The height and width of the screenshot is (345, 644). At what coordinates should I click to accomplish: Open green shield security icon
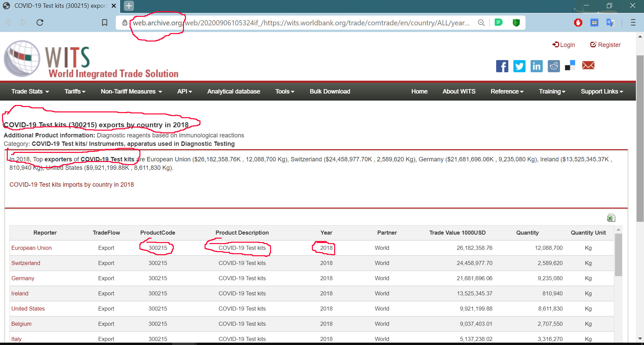(516, 23)
